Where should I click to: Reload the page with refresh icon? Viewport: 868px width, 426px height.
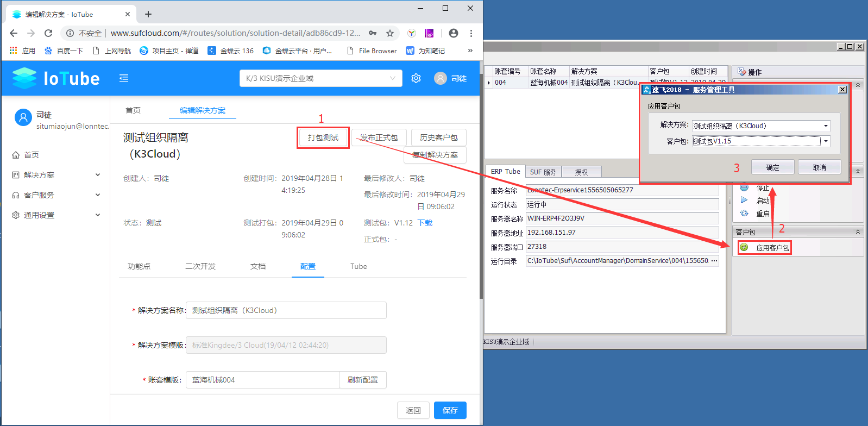tap(48, 33)
